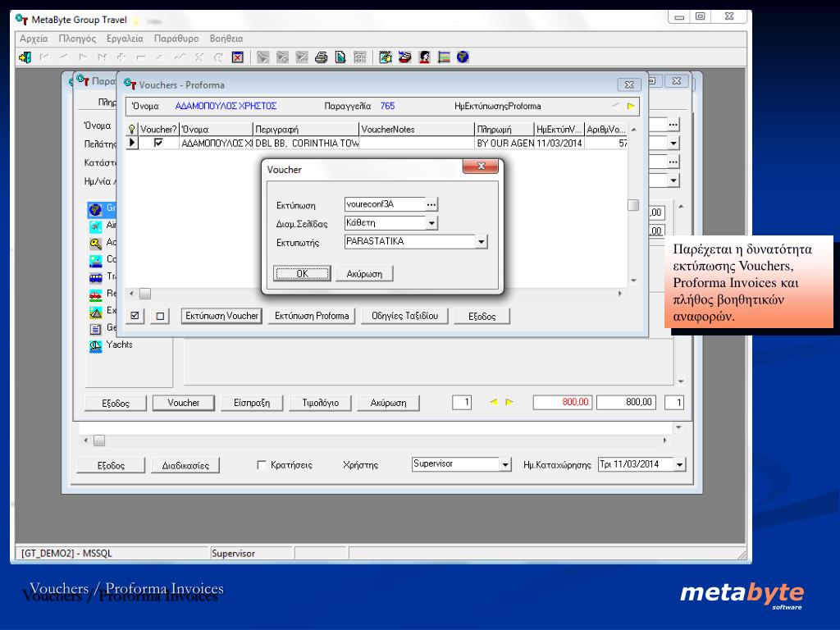Click the globe icon in the toolbar
Screen dimensions: 840x630
tap(463, 57)
